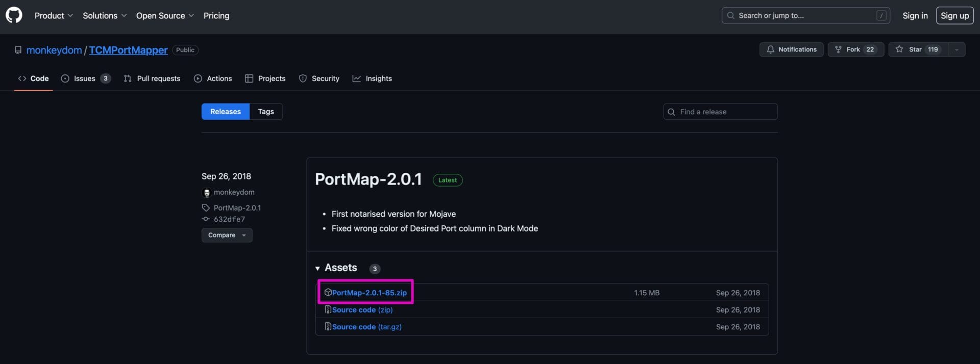Click the GitHub Octocat logo

click(14, 15)
